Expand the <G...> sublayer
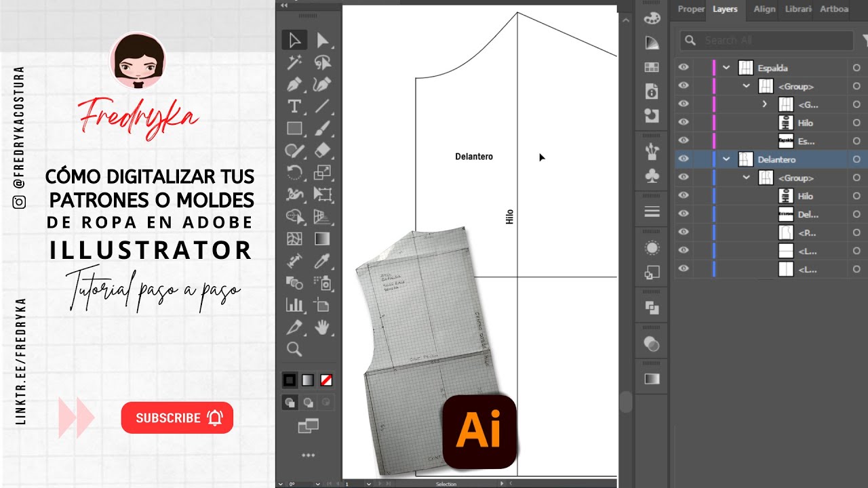868x488 pixels. 765,104
